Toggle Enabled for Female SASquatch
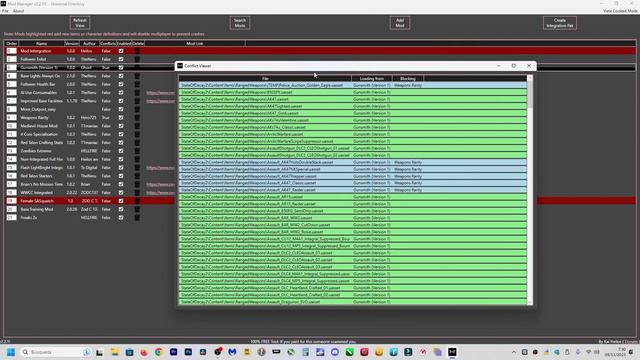The width and height of the screenshot is (640, 360). point(121,201)
